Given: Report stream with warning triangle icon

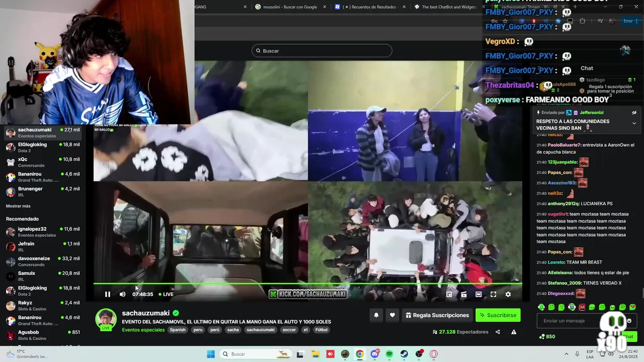Looking at the screenshot, I should pos(514,332).
